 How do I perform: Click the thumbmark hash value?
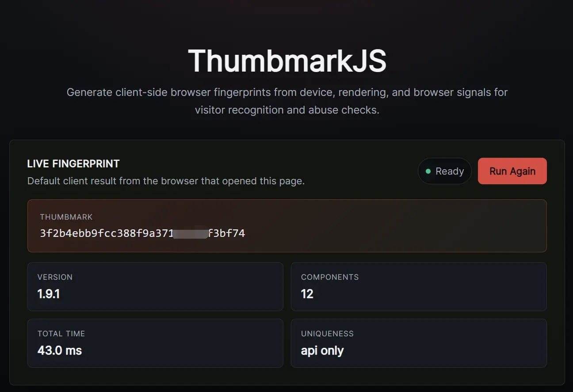click(142, 233)
